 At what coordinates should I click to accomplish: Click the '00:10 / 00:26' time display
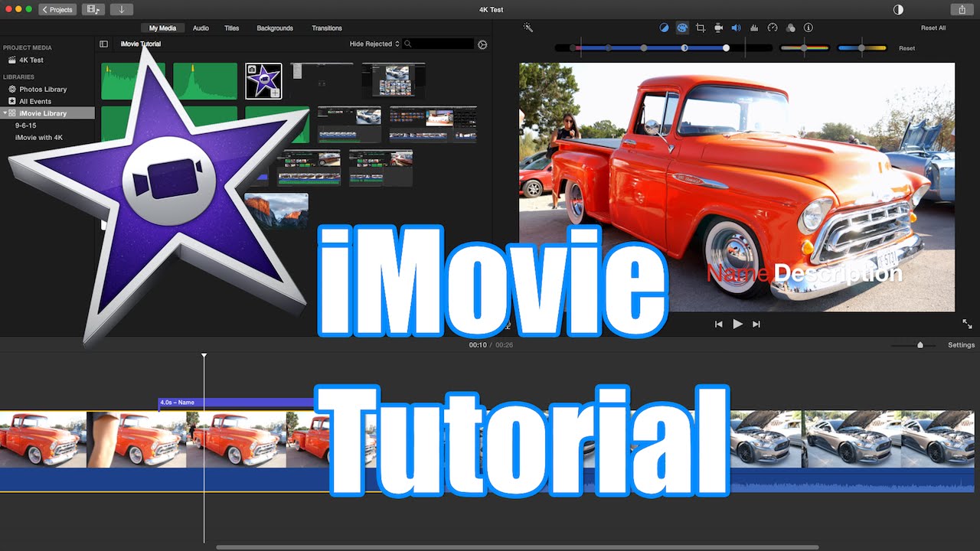(x=491, y=345)
